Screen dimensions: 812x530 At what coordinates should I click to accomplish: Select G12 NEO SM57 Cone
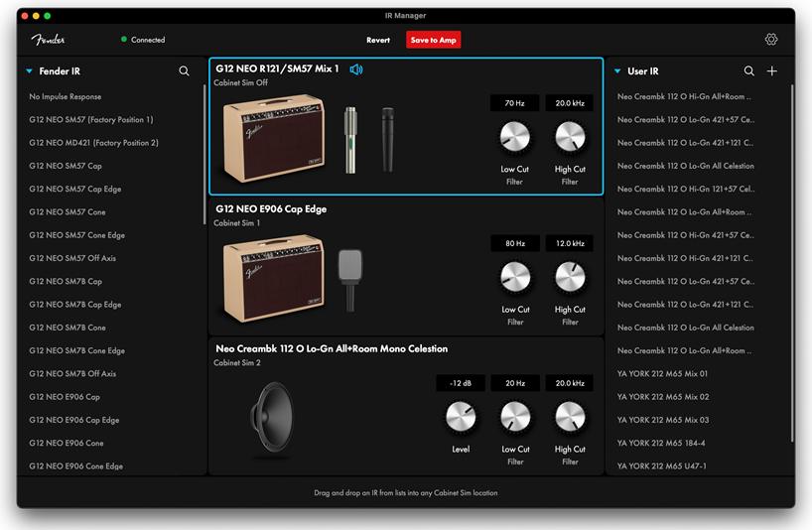68,212
